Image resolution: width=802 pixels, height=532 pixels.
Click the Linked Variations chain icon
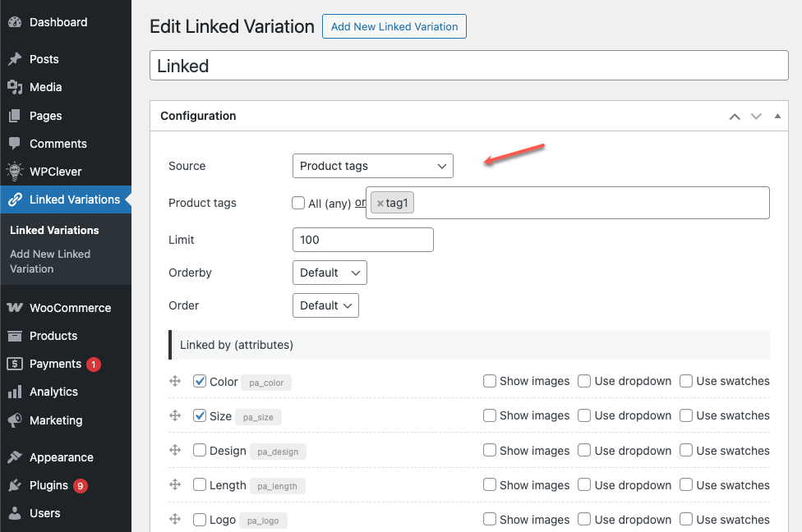(x=15, y=199)
